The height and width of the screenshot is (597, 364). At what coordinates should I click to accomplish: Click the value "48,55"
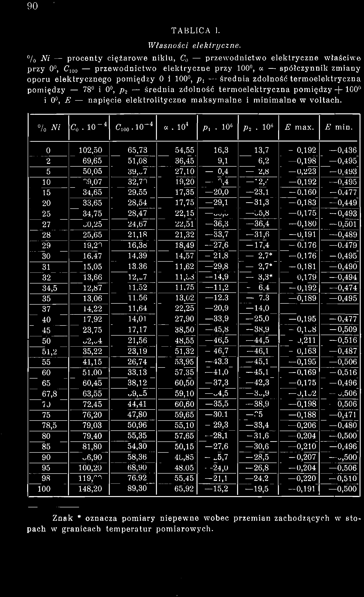pos(185,340)
